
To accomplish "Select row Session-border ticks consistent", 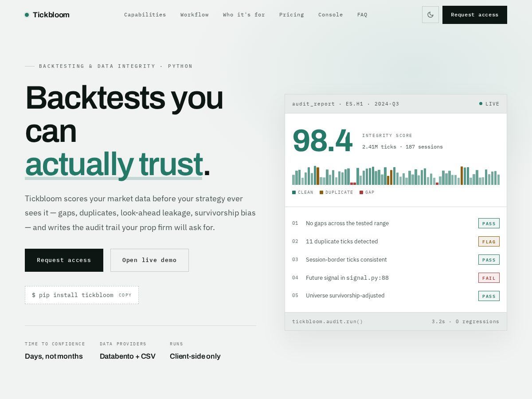I will tap(396, 260).
